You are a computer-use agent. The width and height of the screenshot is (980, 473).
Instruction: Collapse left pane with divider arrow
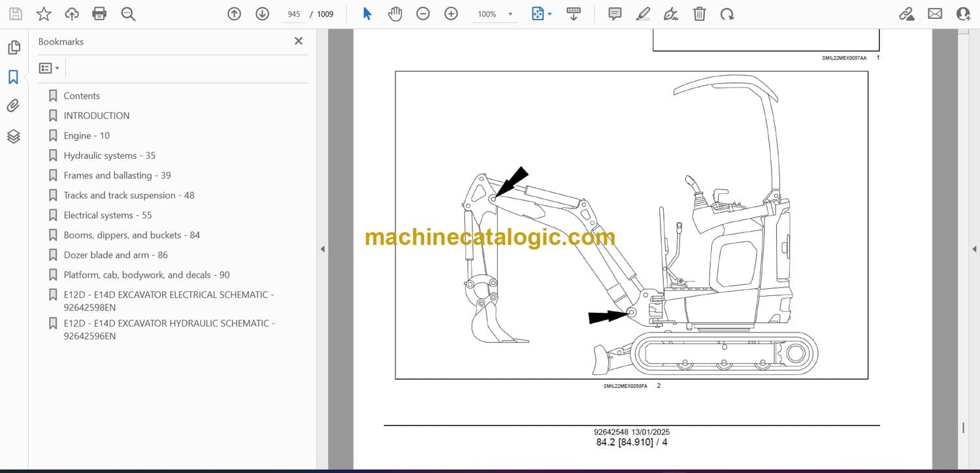[321, 249]
